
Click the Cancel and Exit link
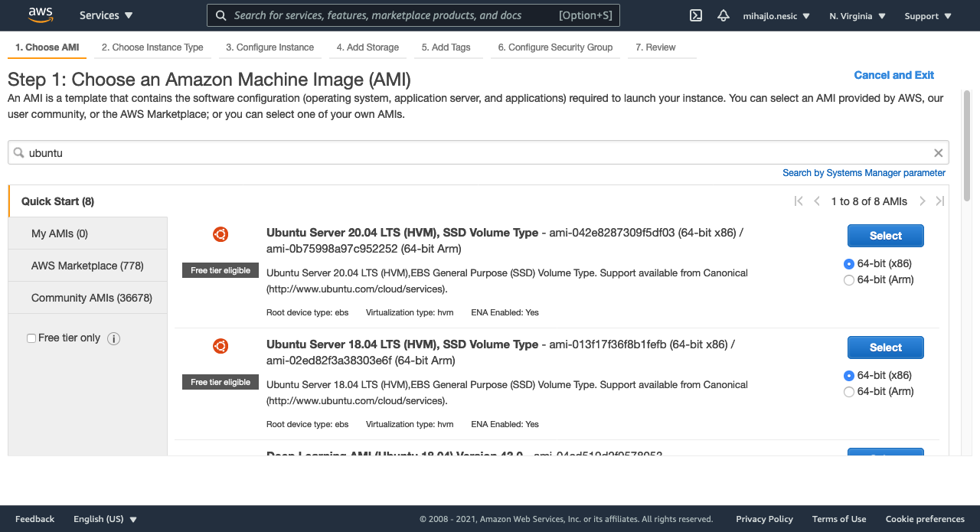[x=893, y=75]
